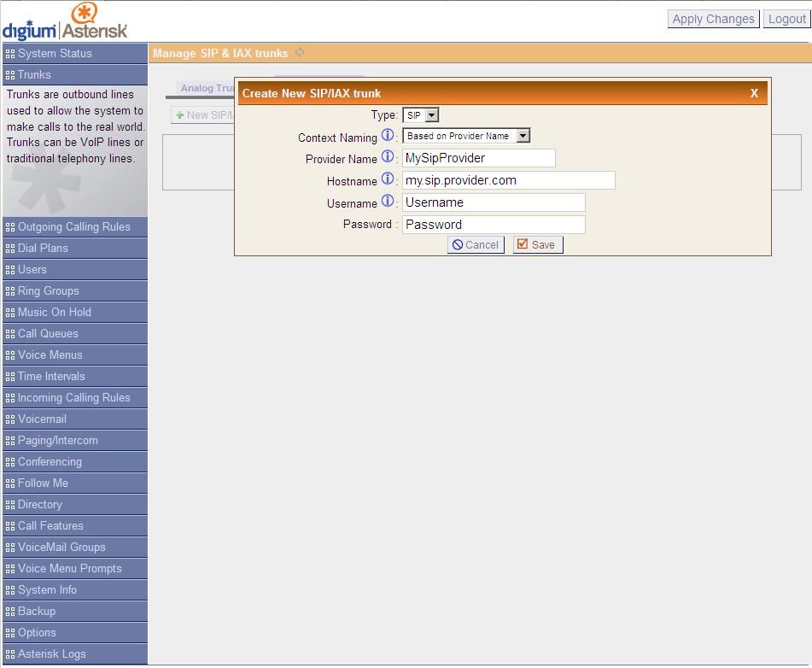Select Voicemail from the sidebar

coord(42,419)
